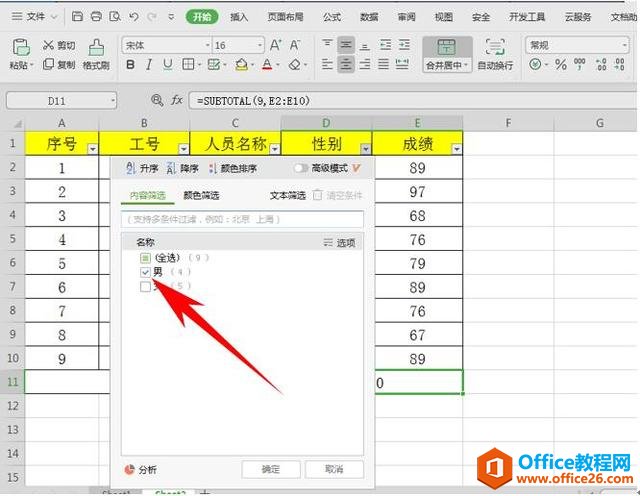Switch to the 视图 ribbon tab

pyautogui.click(x=444, y=17)
